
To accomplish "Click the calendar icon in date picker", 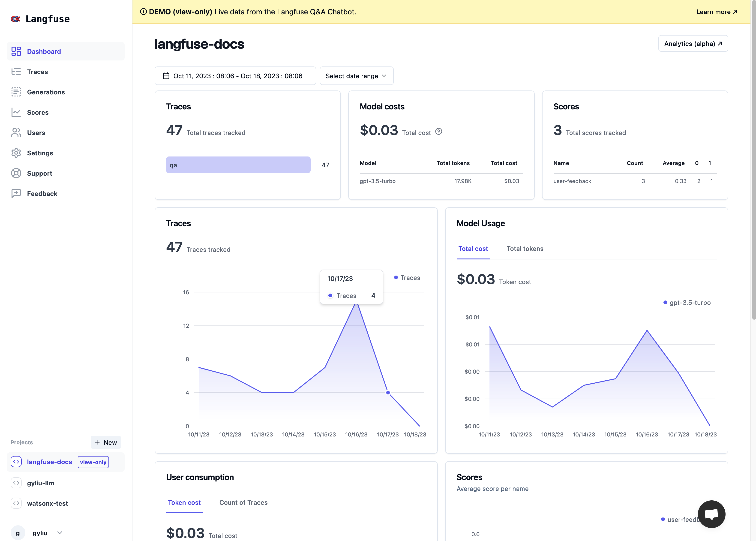I will [166, 76].
